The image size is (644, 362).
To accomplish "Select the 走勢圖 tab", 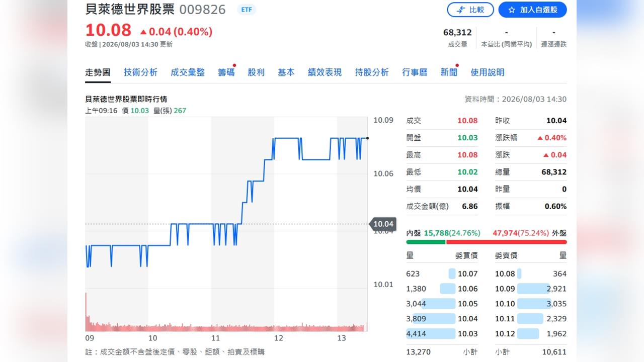I will click(98, 72).
